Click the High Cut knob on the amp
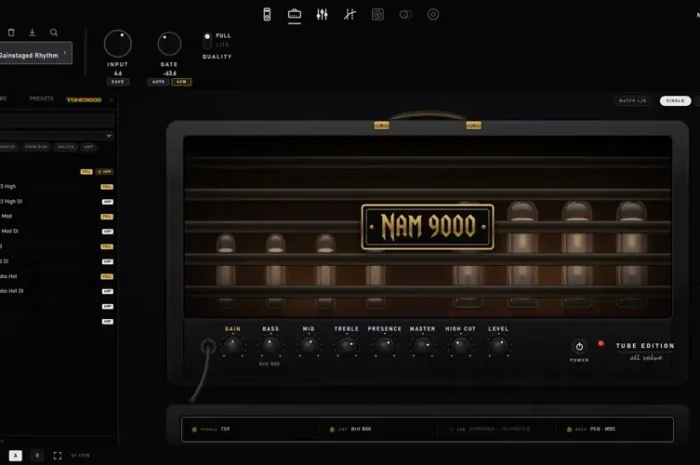The width and height of the screenshot is (700, 465). (x=460, y=345)
